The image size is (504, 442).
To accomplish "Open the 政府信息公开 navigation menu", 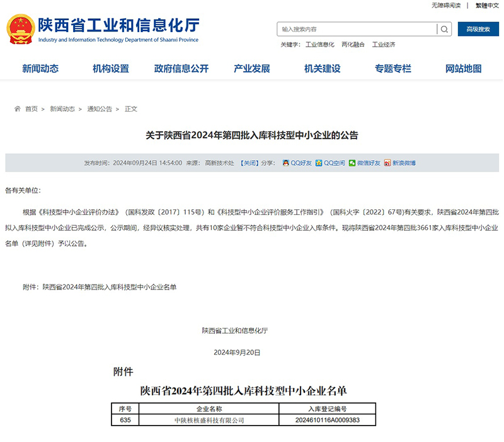I will pyautogui.click(x=181, y=69).
